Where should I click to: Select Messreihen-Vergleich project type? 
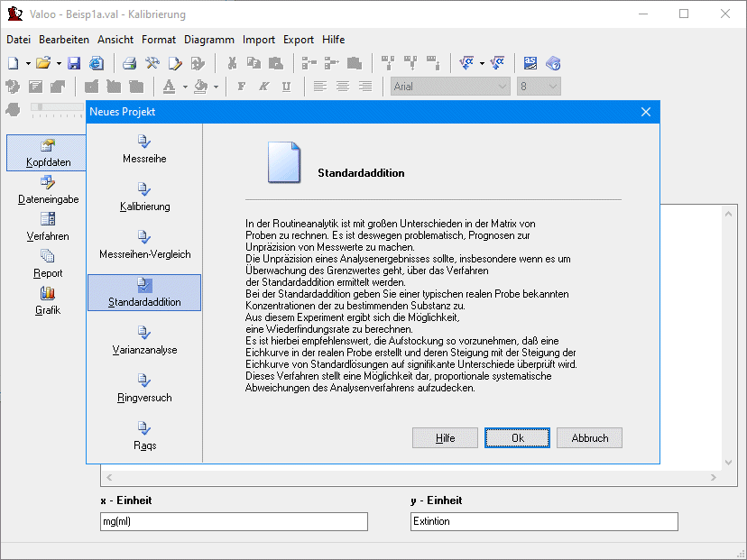pos(144,244)
